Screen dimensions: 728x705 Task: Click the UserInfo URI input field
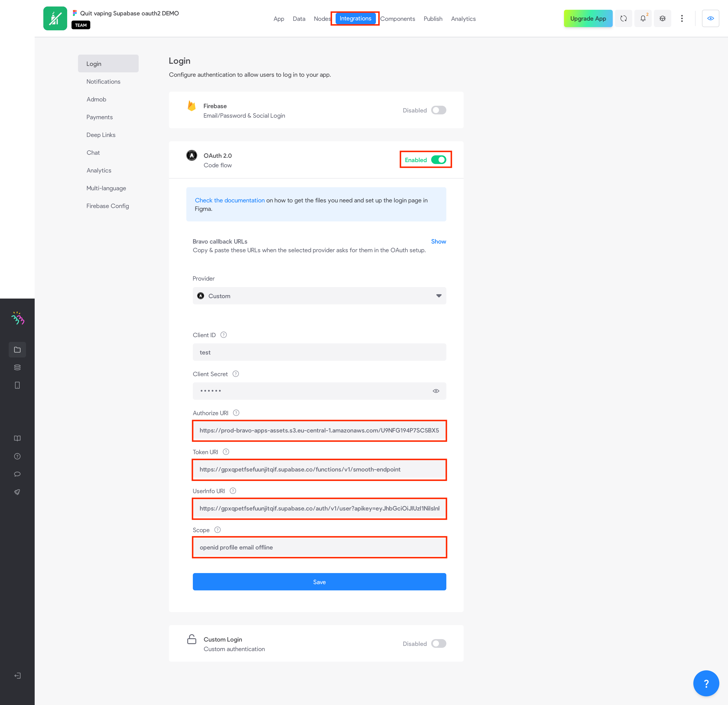click(319, 508)
